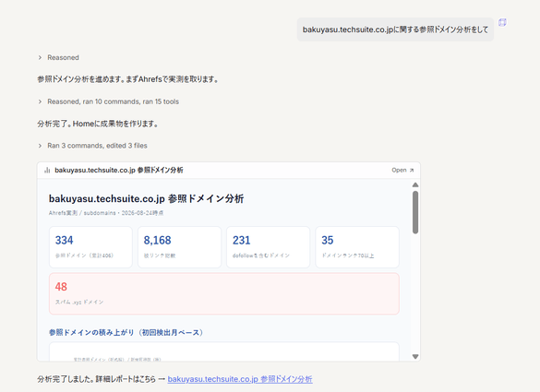Click the text '分析完了。Homeに成果物を作ります。'
The height and width of the screenshot is (392, 540).
coord(98,124)
